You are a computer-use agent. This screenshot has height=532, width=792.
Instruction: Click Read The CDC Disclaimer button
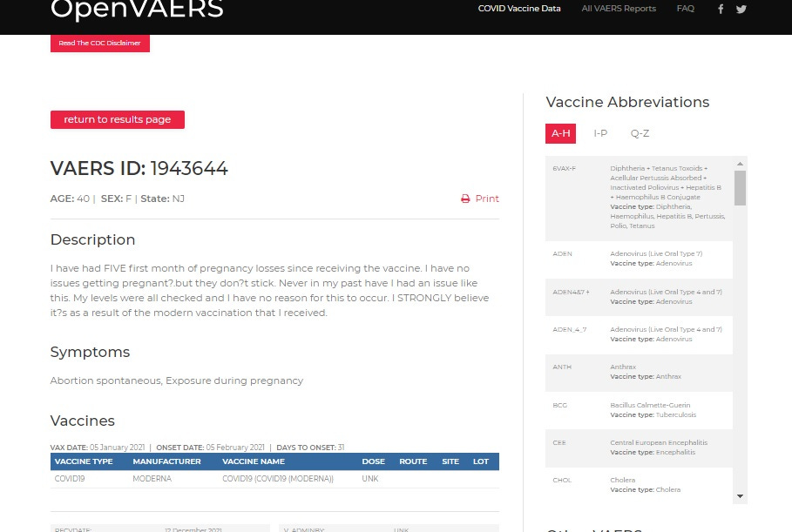(x=100, y=43)
